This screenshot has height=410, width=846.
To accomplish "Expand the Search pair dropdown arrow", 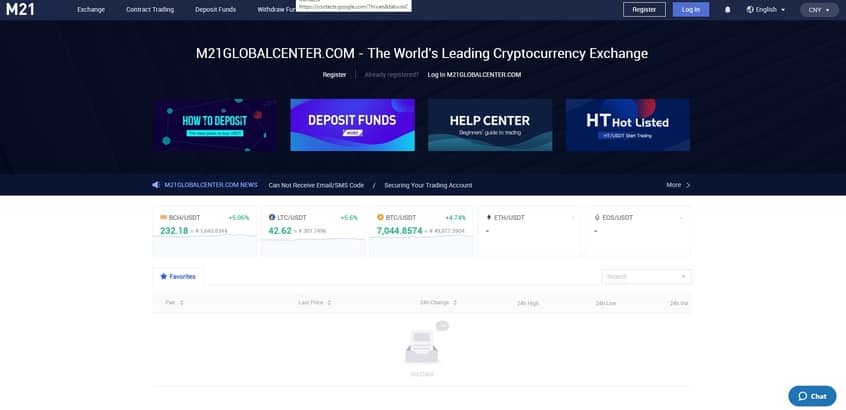I will pos(683,277).
